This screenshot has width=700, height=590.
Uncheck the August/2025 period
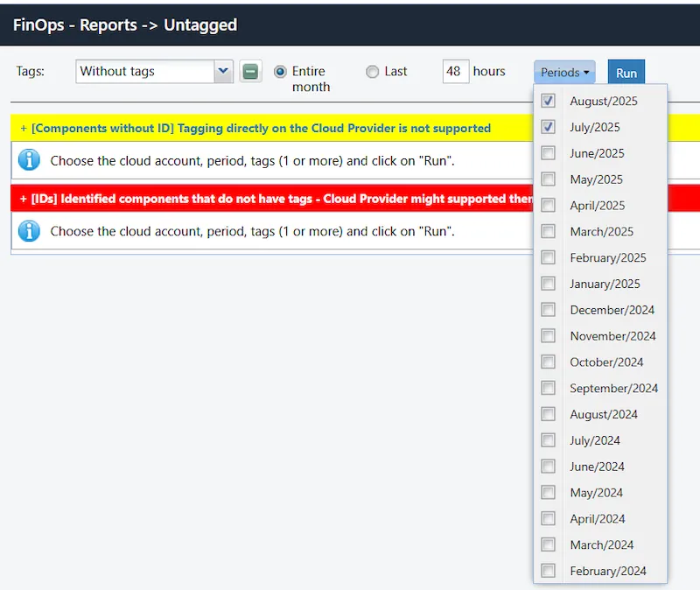click(x=548, y=101)
